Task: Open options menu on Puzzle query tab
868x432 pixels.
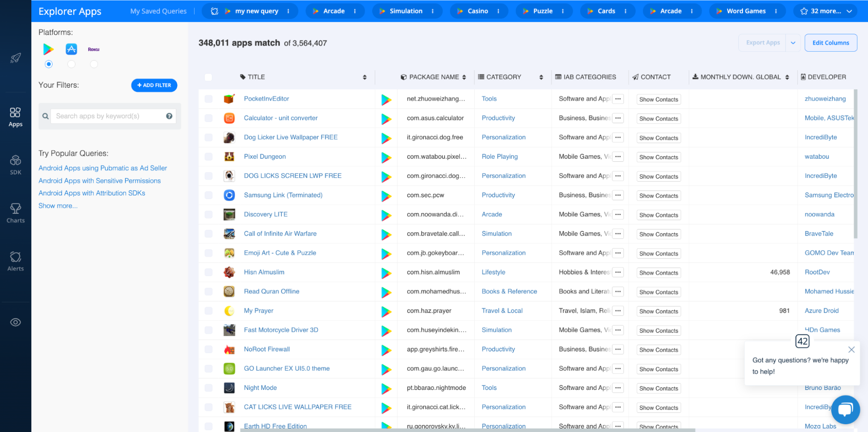Action: [563, 11]
